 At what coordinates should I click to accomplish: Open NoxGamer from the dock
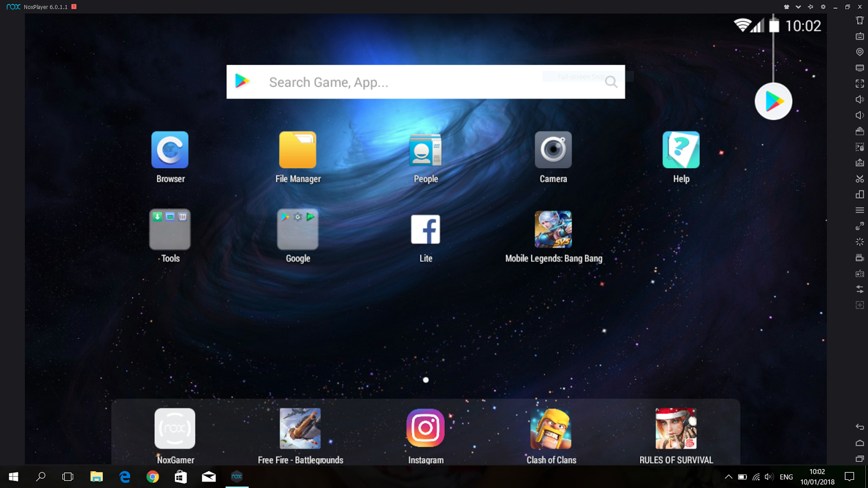(175, 428)
